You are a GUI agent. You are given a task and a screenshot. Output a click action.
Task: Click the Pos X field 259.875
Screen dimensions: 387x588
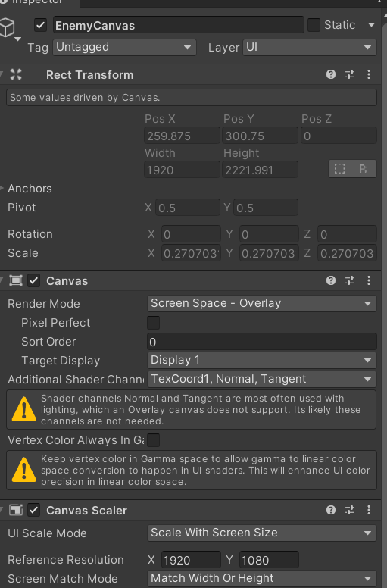(x=182, y=136)
